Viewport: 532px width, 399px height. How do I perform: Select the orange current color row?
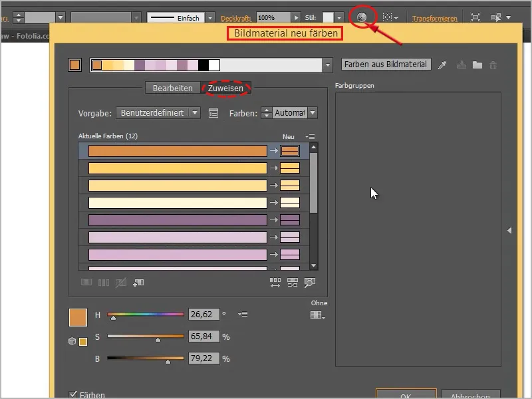(x=178, y=151)
